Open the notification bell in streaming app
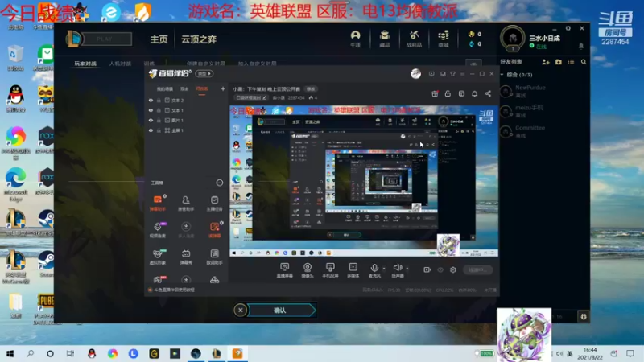 click(x=474, y=93)
